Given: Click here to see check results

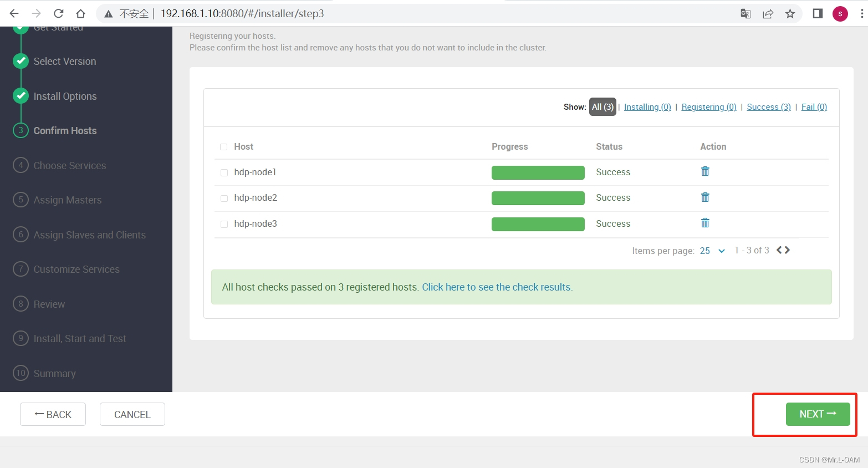Looking at the screenshot, I should [497, 287].
